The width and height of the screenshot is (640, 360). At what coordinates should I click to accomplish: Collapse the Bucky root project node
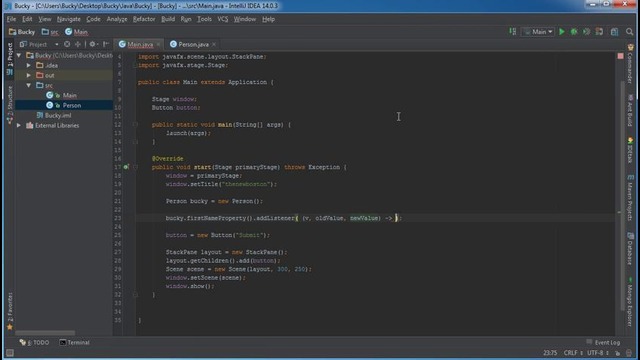[x=19, y=55]
